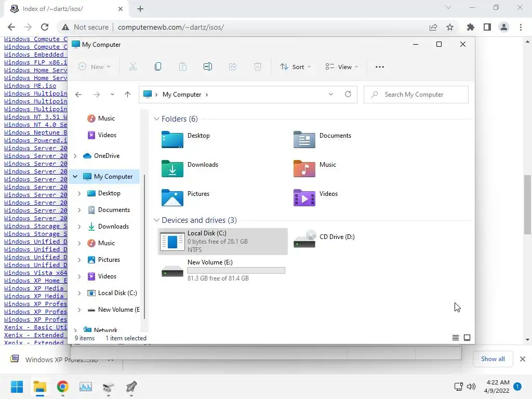Viewport: 532px width, 399px height.
Task: Open the New dropdown in Explorer
Action: [95, 67]
